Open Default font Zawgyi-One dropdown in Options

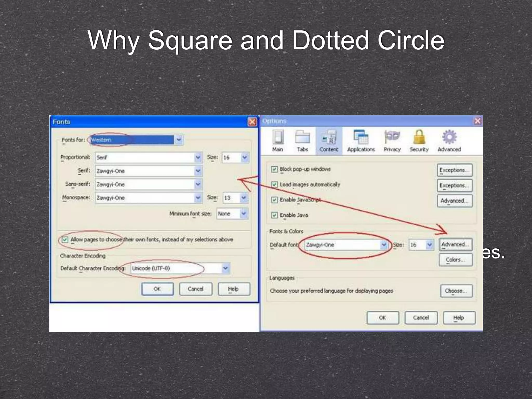click(x=346, y=245)
